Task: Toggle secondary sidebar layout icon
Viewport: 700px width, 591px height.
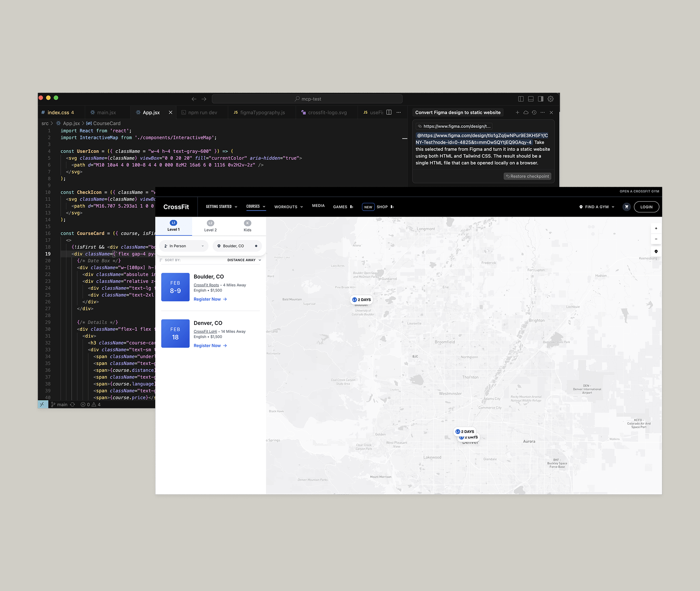Action: pos(541,99)
